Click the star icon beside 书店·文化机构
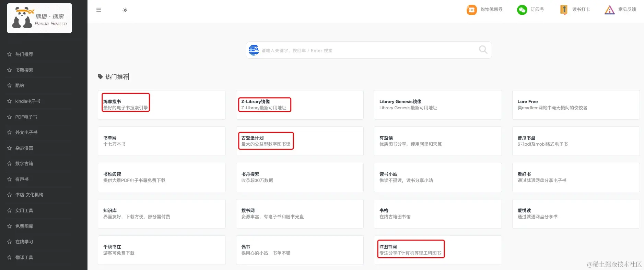The height and width of the screenshot is (270, 644). 9,195
